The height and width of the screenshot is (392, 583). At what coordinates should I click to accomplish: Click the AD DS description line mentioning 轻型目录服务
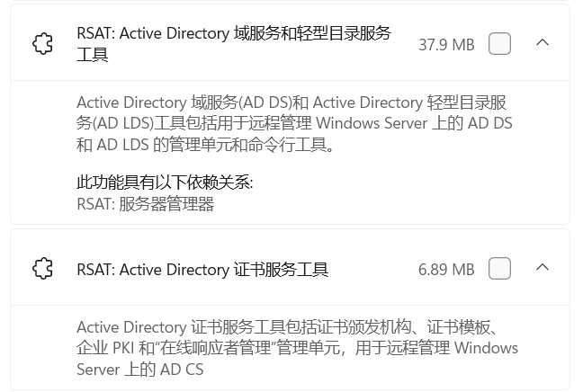coord(291,102)
